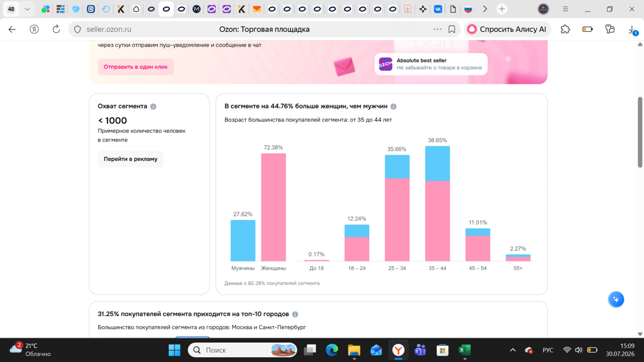
Task: Click the pink Женщины 72.38% bar
Action: [x=273, y=207]
